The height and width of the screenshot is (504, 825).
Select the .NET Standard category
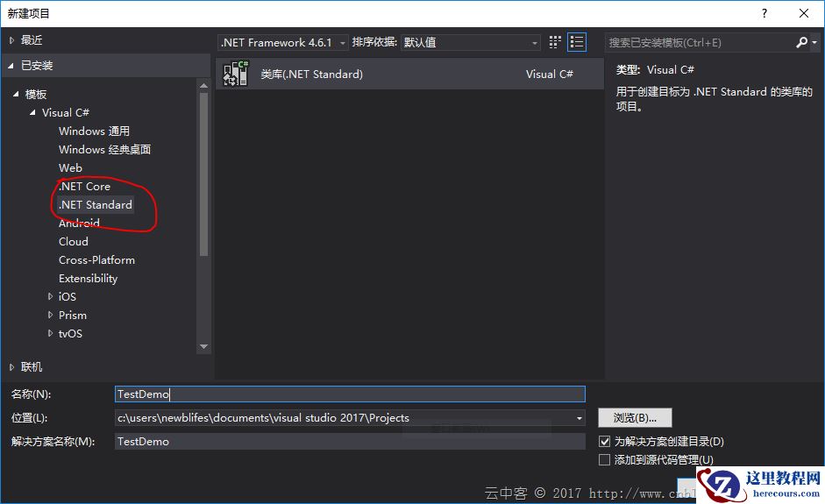click(x=96, y=204)
